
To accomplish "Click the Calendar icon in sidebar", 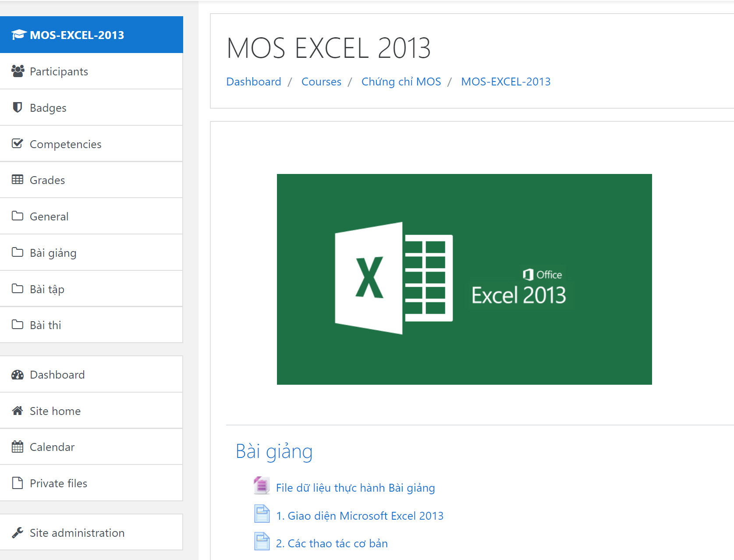I will 18,447.
